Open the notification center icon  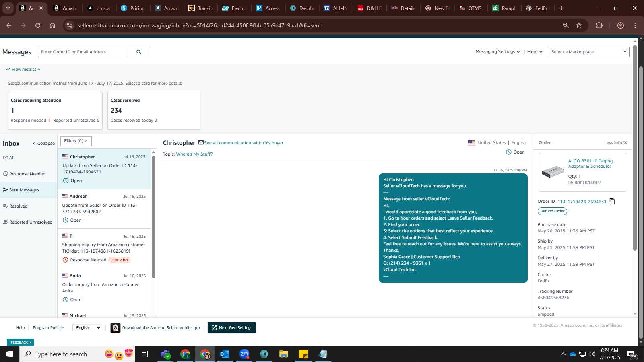tap(632, 354)
